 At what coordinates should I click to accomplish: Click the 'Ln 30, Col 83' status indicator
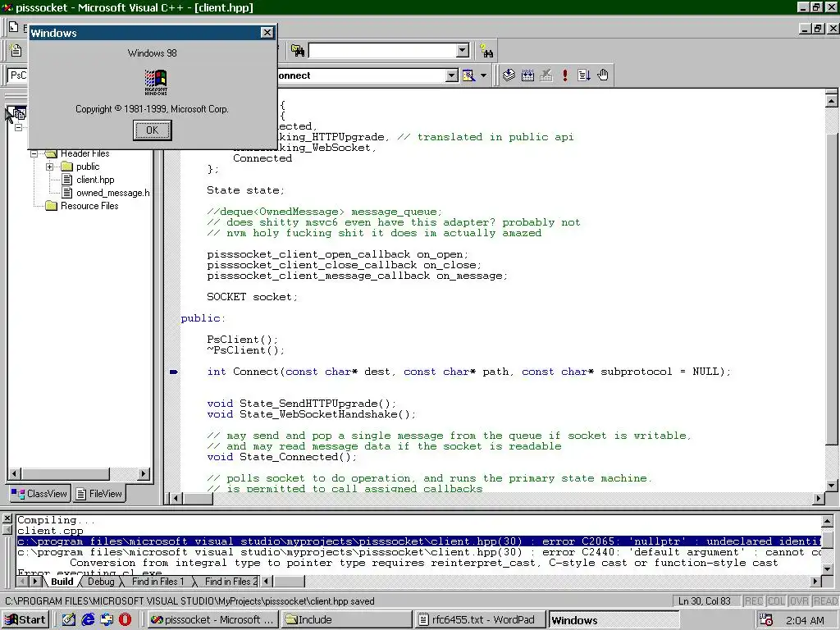(706, 601)
